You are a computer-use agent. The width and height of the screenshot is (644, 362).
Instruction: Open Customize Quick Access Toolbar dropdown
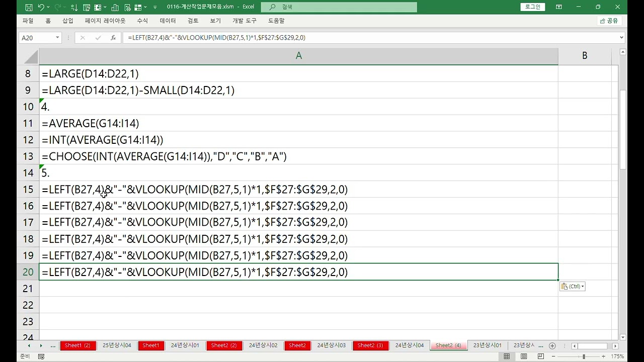pyautogui.click(x=155, y=7)
